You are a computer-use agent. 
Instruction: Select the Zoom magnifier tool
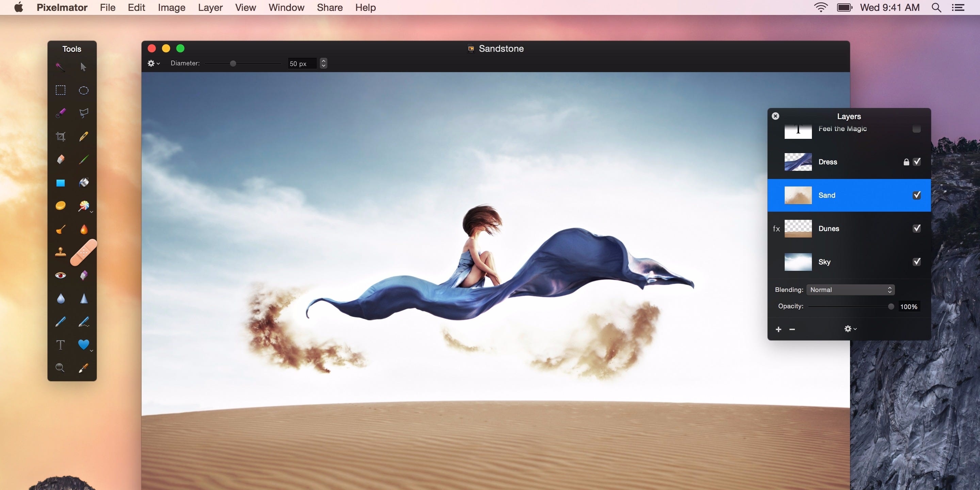click(60, 367)
